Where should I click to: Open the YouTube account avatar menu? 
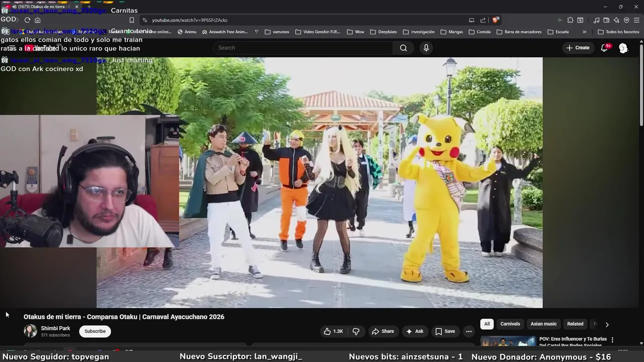[623, 48]
